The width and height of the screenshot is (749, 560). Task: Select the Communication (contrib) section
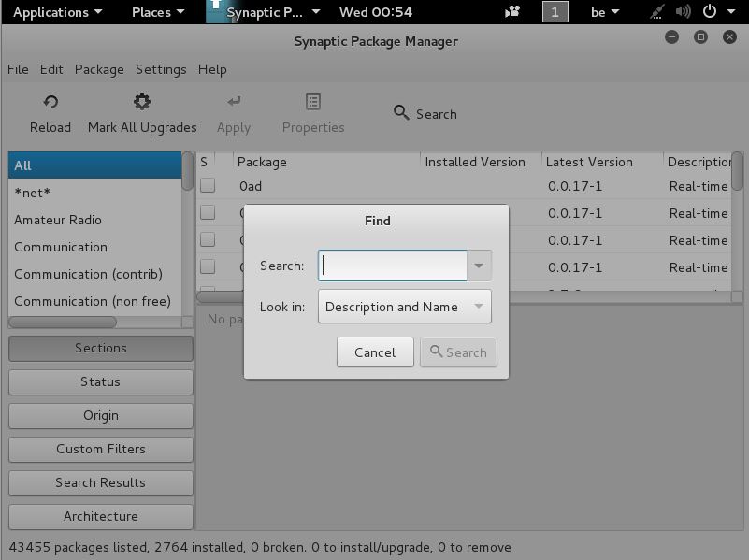[94, 274]
